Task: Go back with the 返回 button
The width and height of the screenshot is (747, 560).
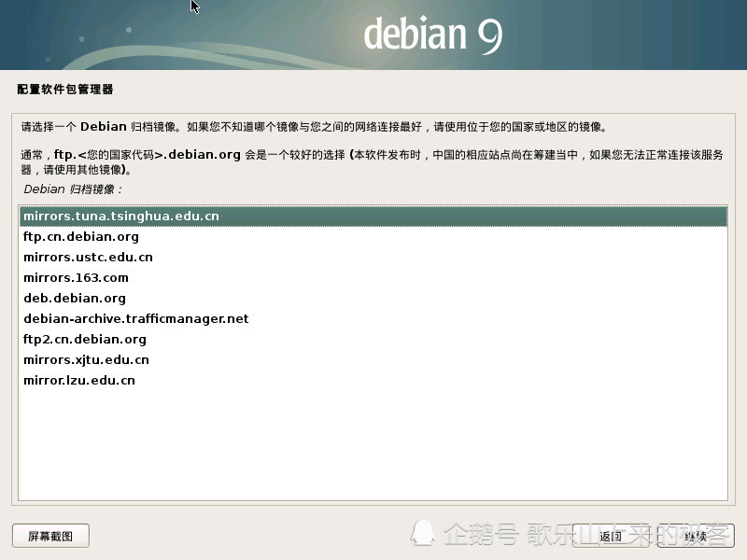Action: coord(611,536)
